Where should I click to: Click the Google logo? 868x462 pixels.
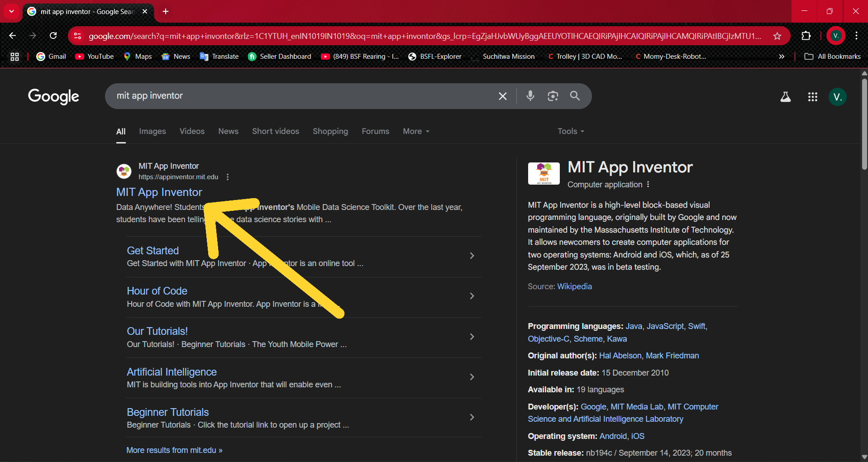click(53, 96)
